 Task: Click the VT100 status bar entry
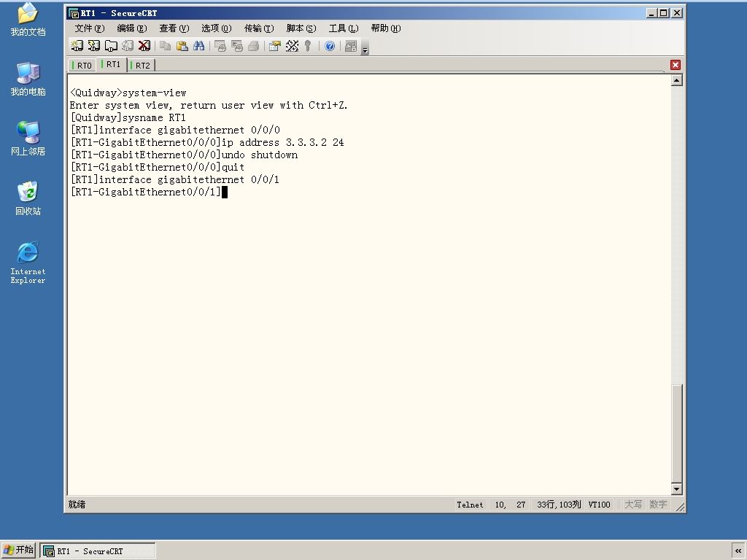point(599,505)
